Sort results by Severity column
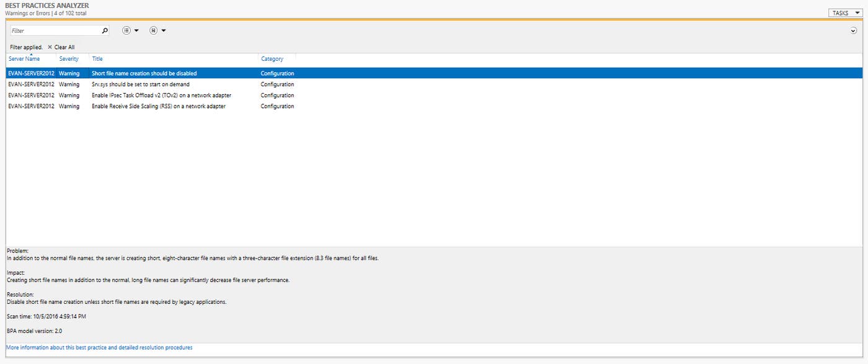The height and width of the screenshot is (364, 868). 69,59
